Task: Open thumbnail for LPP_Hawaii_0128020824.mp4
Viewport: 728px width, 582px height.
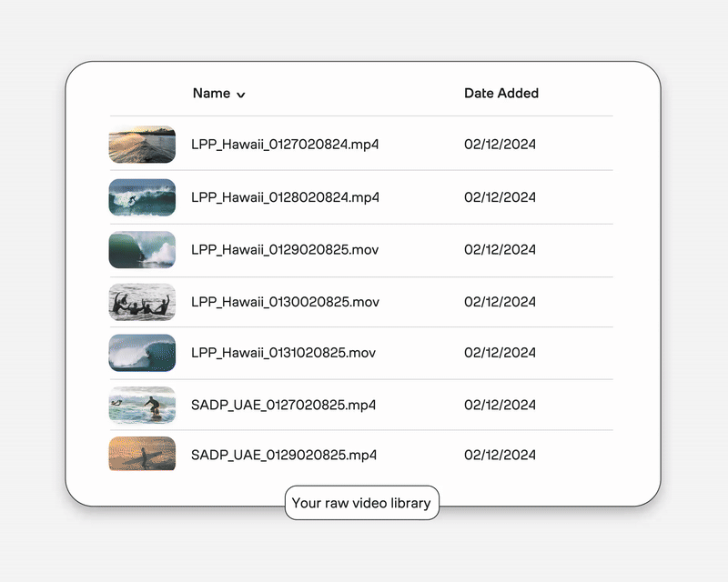Action: 142,197
